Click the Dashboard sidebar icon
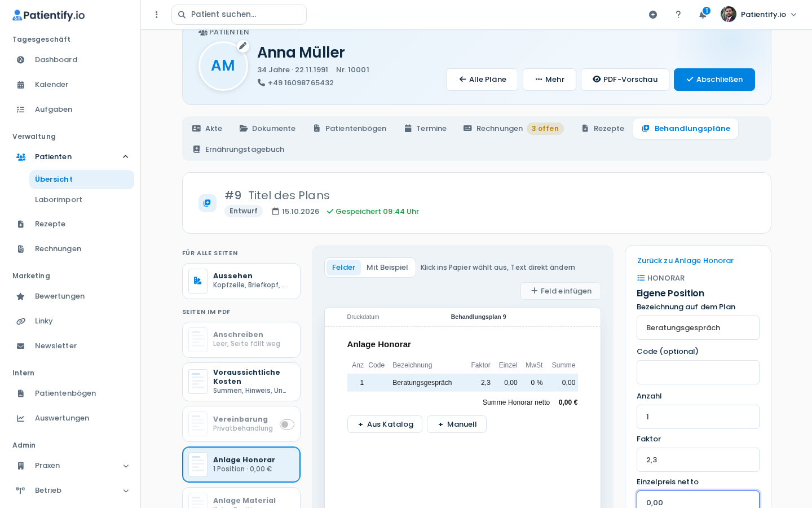Image resolution: width=812 pixels, height=508 pixels. click(x=21, y=60)
